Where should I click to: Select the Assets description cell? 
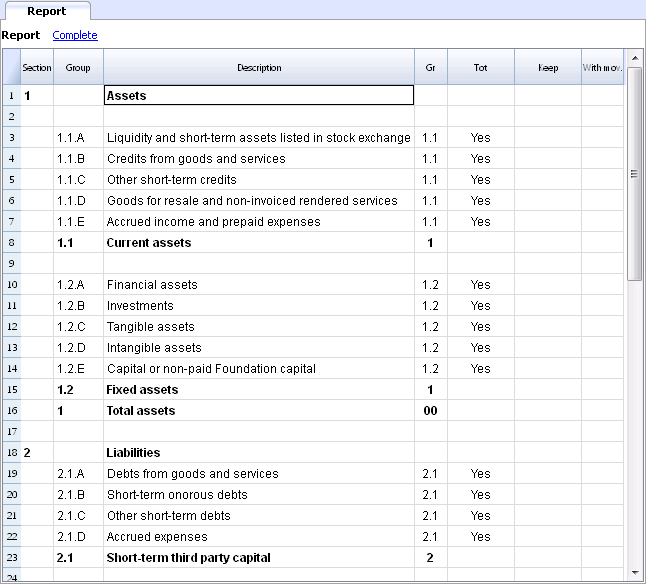click(x=259, y=95)
